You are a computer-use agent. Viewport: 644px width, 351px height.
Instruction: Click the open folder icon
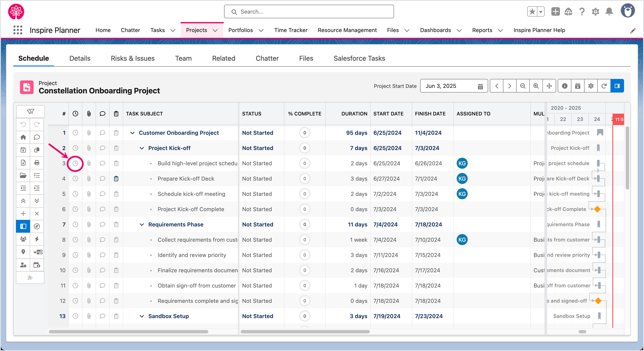23,175
